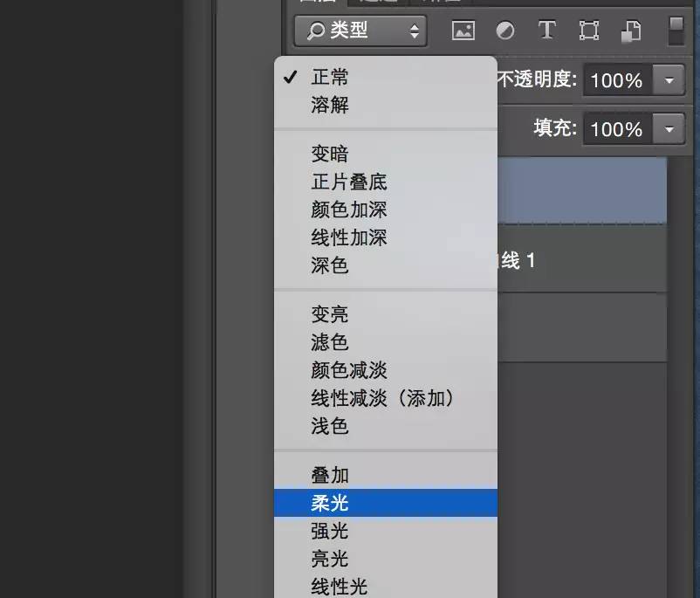Viewport: 700px width, 598px height.
Task: Apply the 颜色加深 blend mode
Action: [x=348, y=210]
